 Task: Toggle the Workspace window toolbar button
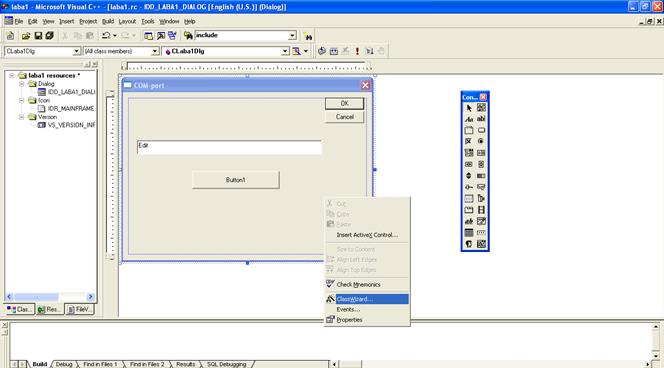(148, 36)
